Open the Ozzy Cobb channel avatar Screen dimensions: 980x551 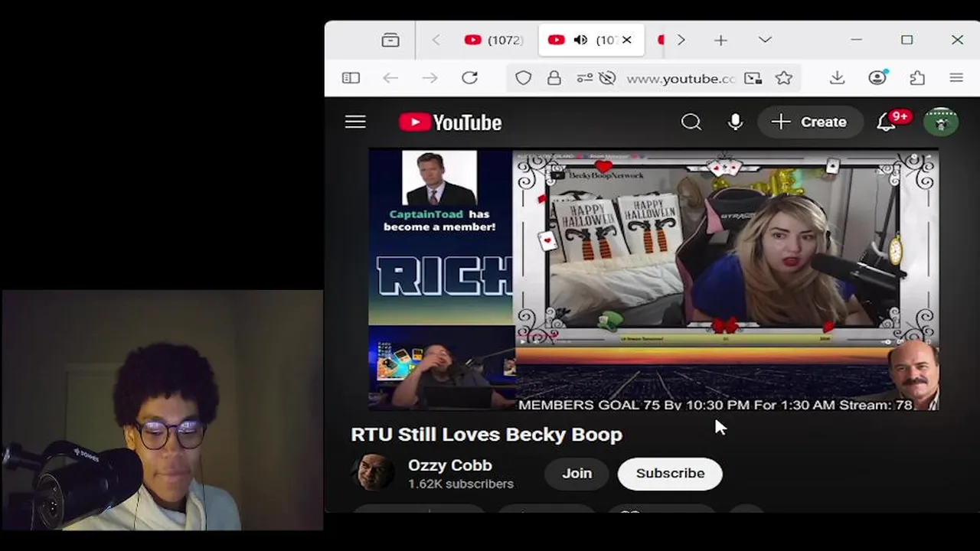click(373, 474)
